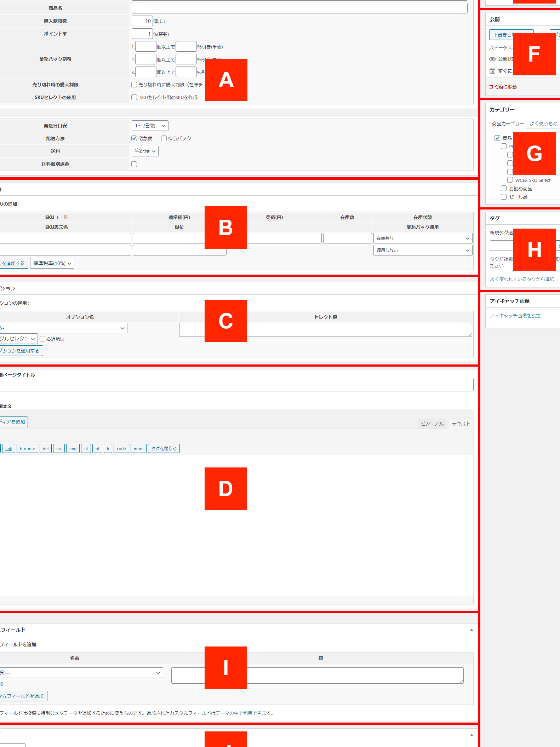Open the 発送日目安 dropdown
The height and width of the screenshot is (747, 560).
pos(150,126)
